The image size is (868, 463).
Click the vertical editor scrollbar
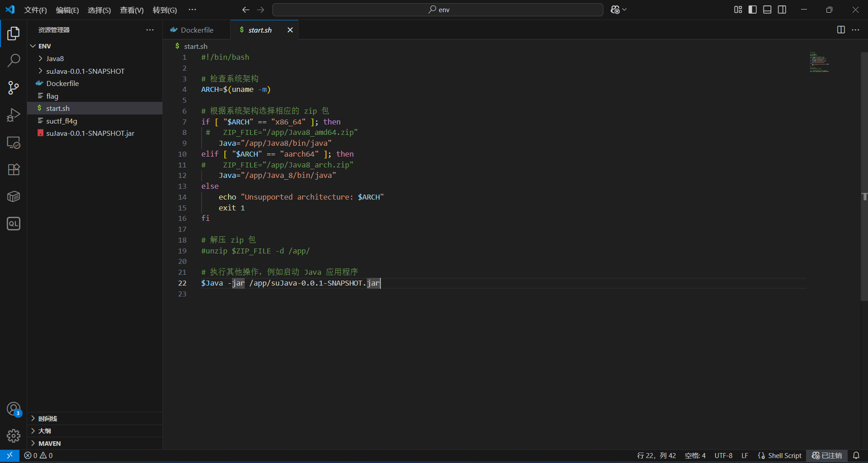coord(864,177)
